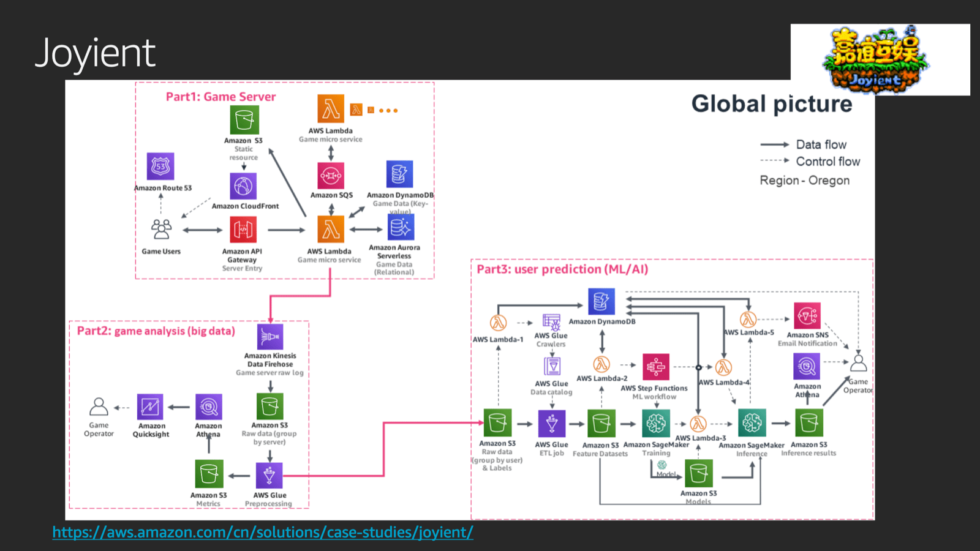
Task: Click the Amazon Quicksight icon
Action: (x=150, y=407)
